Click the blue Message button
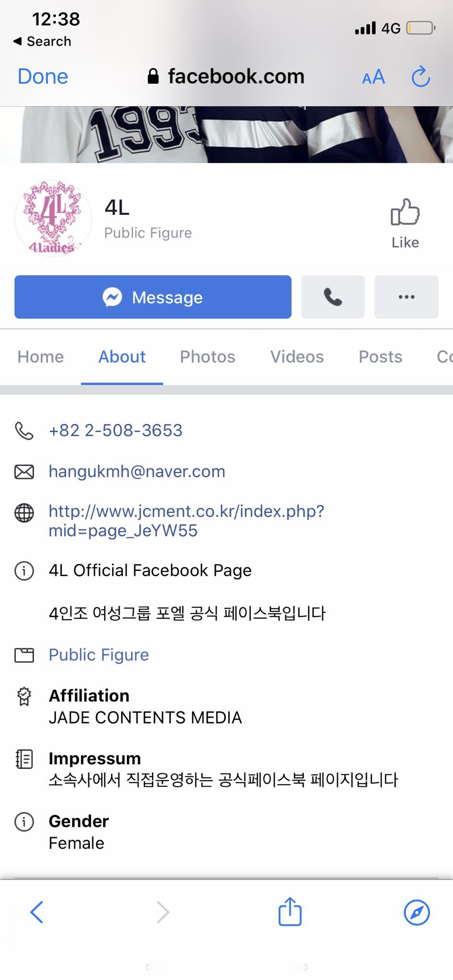Image resolution: width=453 pixels, height=980 pixels. [x=153, y=297]
